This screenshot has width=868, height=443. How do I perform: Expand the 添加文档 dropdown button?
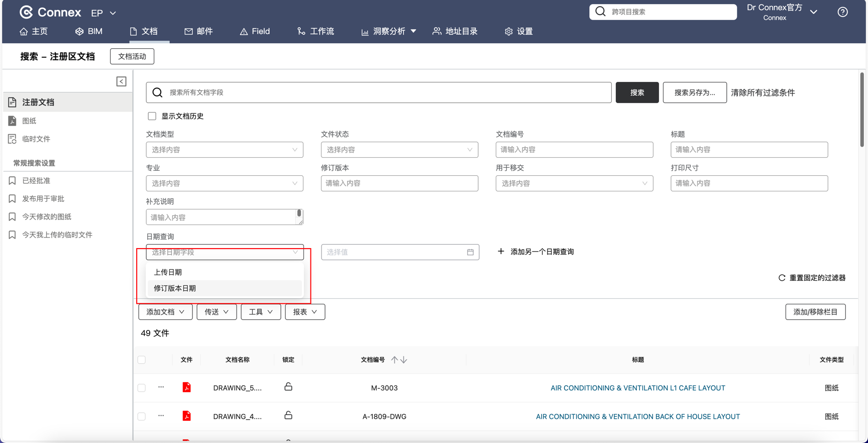point(165,312)
